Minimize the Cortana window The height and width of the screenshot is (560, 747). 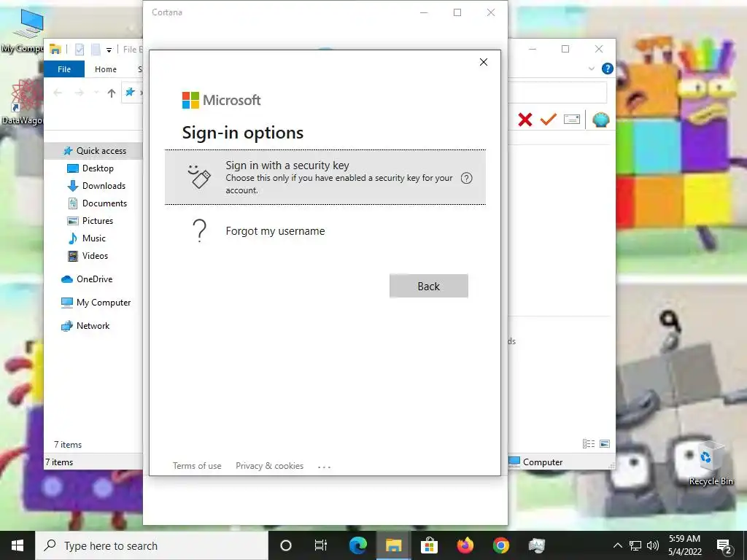pyautogui.click(x=424, y=12)
